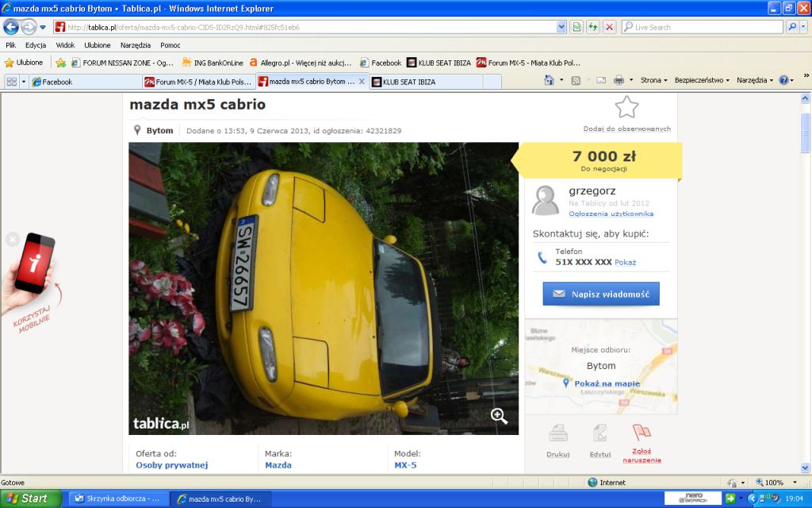Click the browser Home icon
This screenshot has width=812, height=508.
[549, 80]
